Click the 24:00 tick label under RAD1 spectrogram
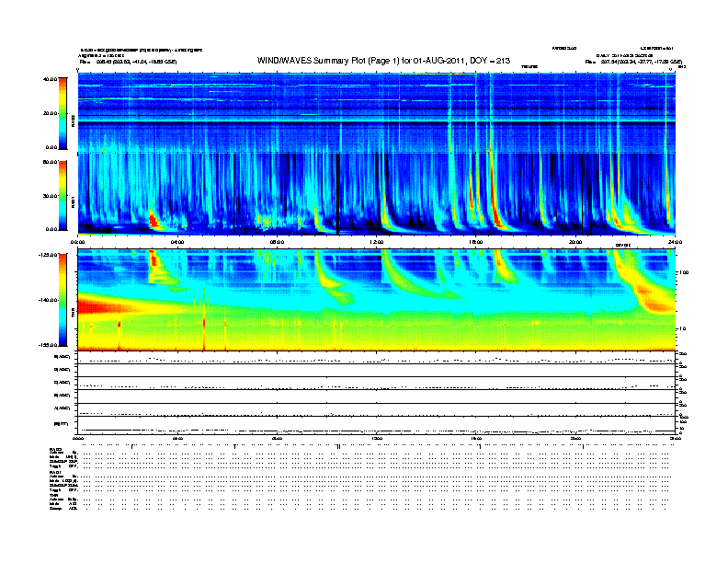This screenshot has height=563, width=728. 675,242
